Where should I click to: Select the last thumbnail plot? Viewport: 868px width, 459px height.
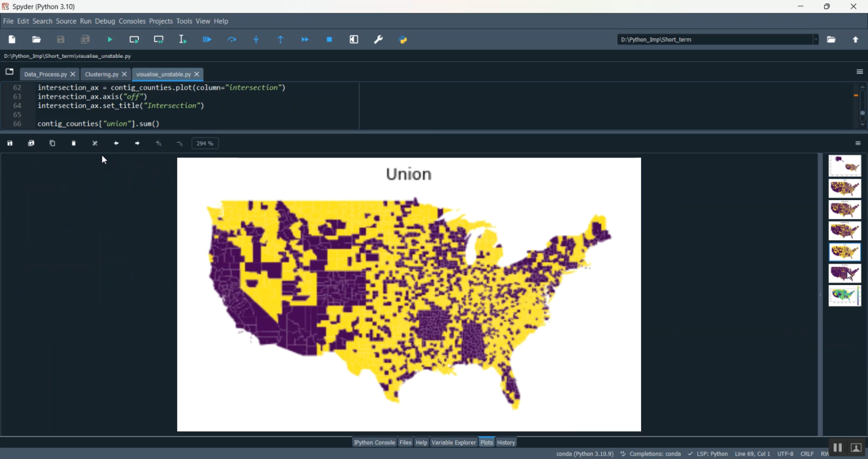pos(844,295)
